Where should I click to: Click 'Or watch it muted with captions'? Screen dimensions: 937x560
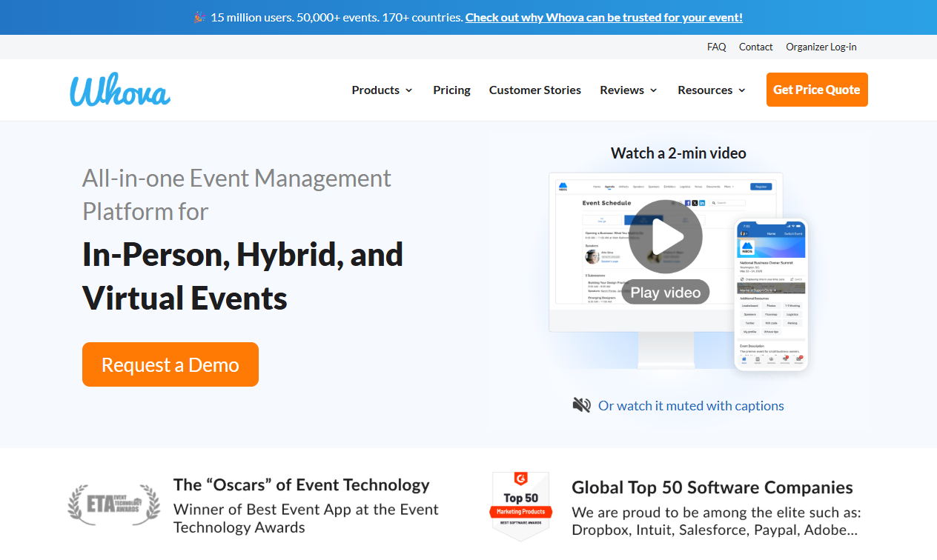tap(691, 405)
